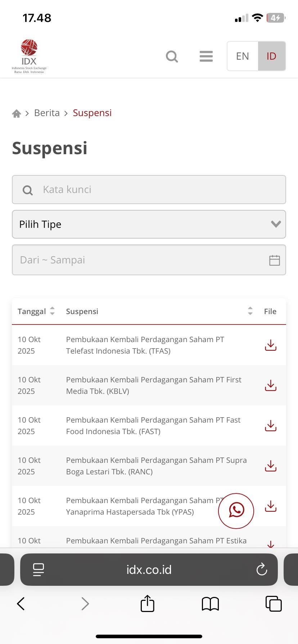Image resolution: width=298 pixels, height=644 pixels.
Task: Expand the Pilih Tipe dropdown
Action: 149,224
